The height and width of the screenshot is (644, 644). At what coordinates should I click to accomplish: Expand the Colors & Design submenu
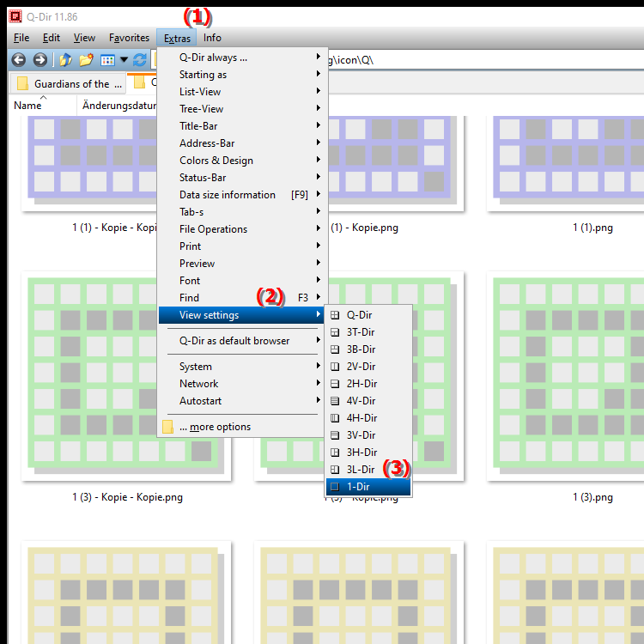click(x=242, y=161)
